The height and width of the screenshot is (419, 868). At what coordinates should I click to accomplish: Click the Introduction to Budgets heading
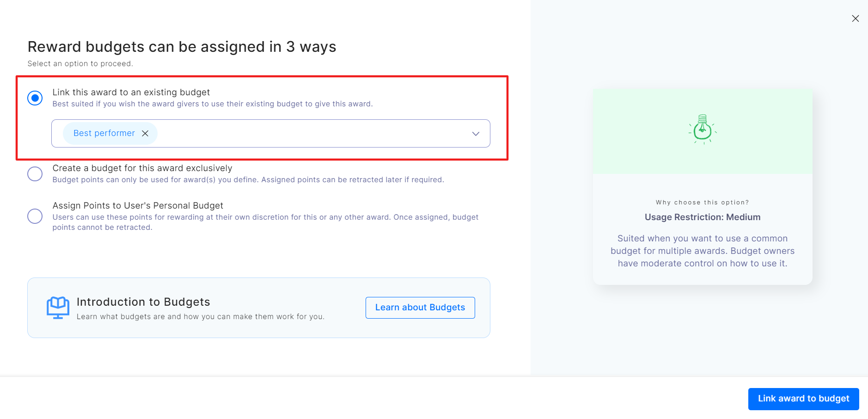143,302
